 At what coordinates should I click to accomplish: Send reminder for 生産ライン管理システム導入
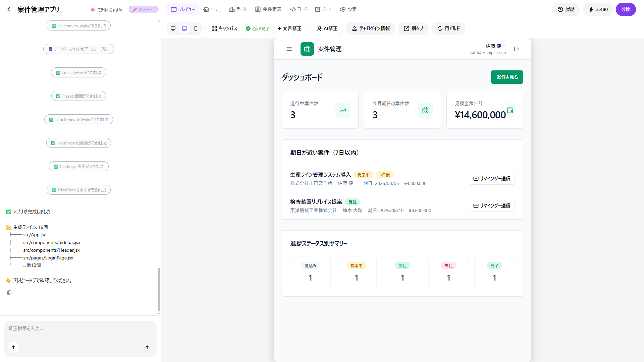point(492,179)
